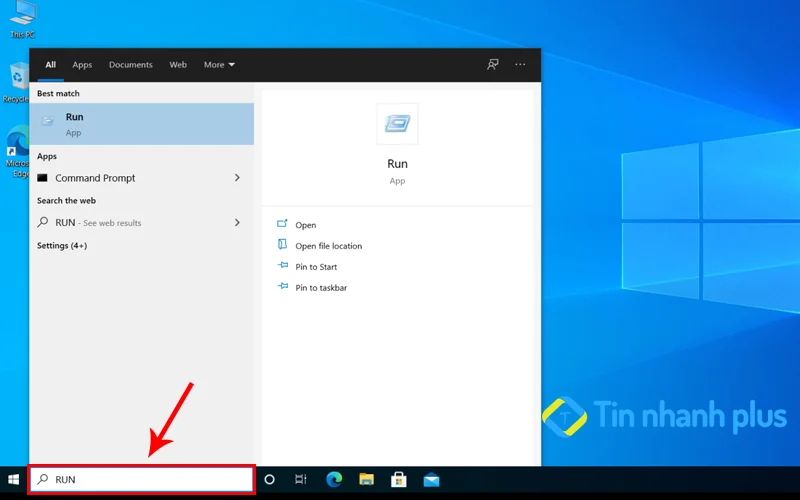Expand RUN web results arrow
800x500 pixels.
coord(237,223)
